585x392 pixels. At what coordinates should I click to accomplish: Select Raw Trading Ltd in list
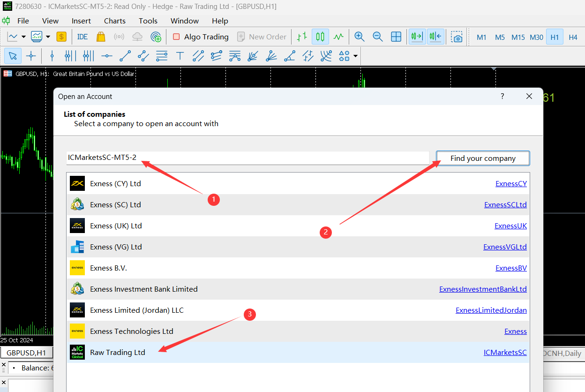tap(118, 353)
